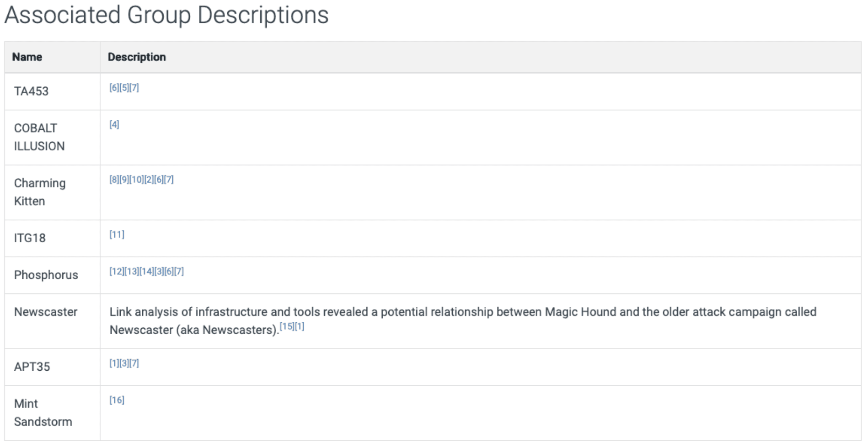Open reference [14] in the Phosphorus row
This screenshot has height=448, width=868.
[147, 272]
